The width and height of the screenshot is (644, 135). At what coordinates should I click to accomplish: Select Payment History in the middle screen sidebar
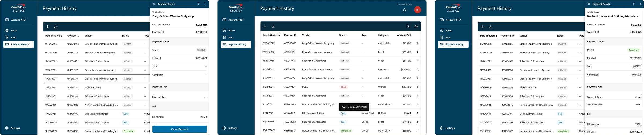pyautogui.click(x=236, y=44)
